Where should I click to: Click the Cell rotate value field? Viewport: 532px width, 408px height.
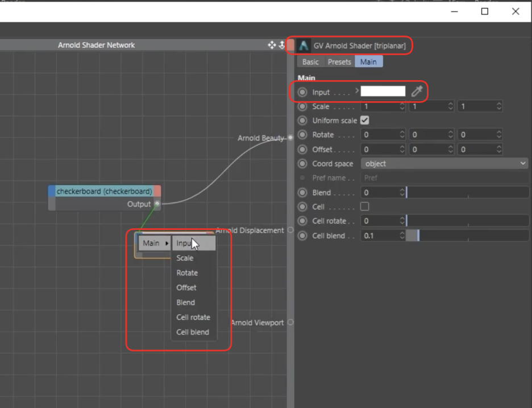point(380,221)
